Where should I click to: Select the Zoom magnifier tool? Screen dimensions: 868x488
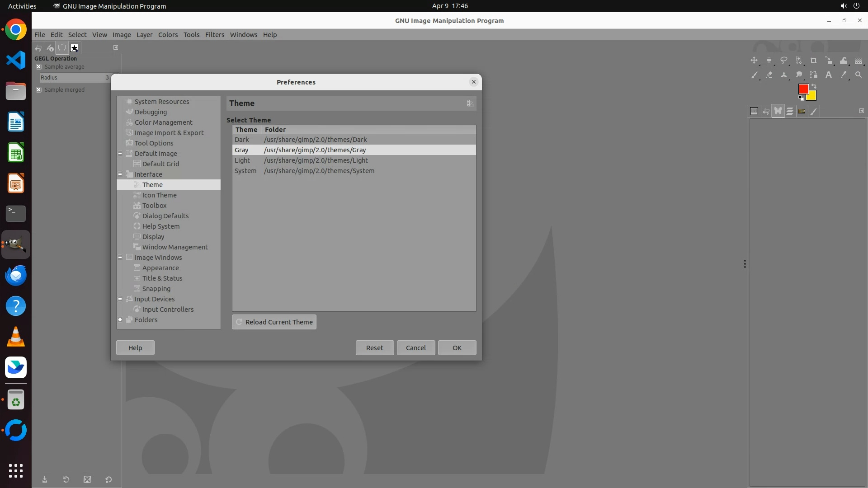859,75
